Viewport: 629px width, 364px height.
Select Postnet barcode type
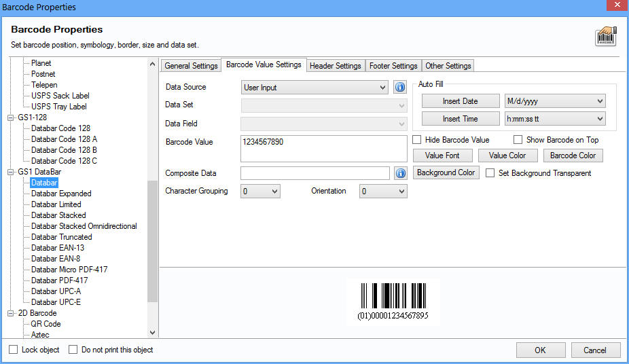pos(43,74)
